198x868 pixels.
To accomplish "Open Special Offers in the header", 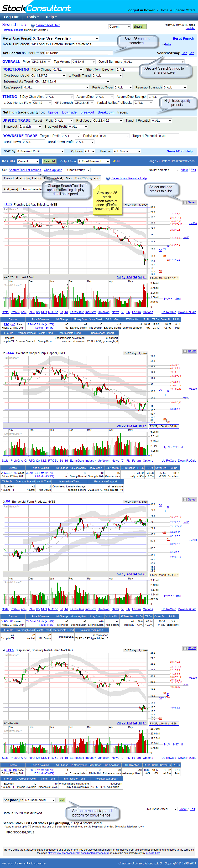I will tap(184, 10).
